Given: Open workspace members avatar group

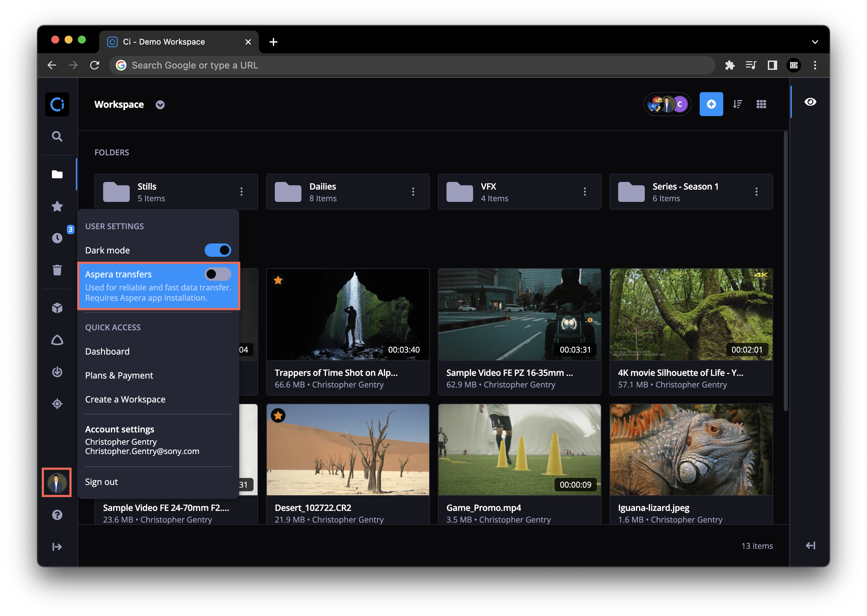Looking at the screenshot, I should coord(667,104).
